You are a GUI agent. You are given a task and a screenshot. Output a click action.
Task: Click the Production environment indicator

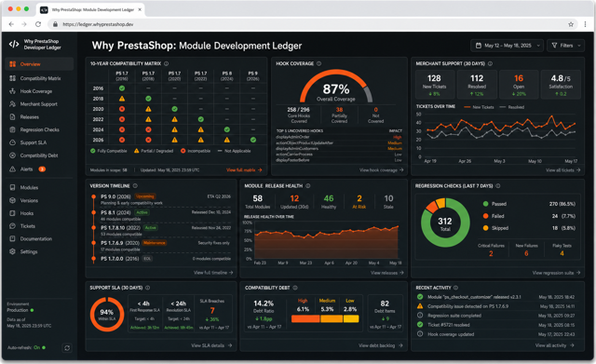pos(20,310)
